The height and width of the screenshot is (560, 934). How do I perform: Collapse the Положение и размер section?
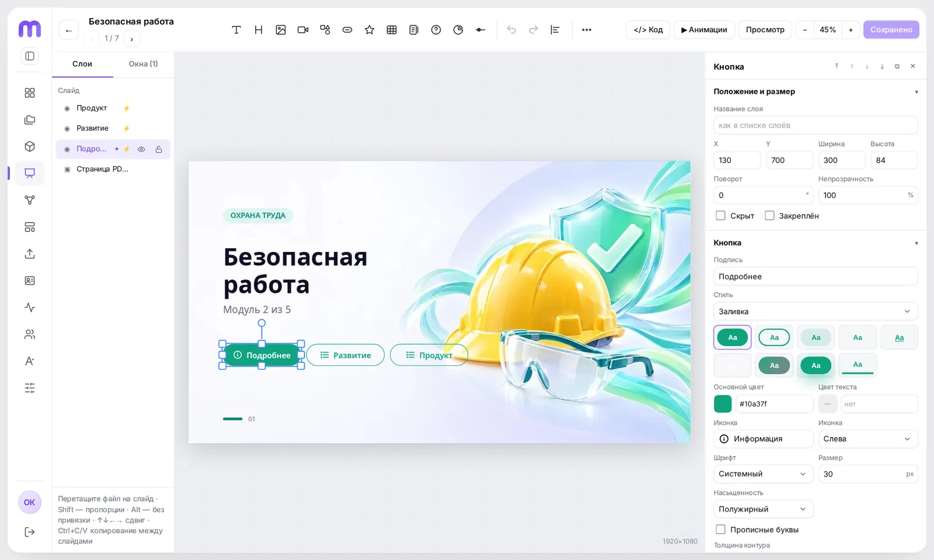click(916, 92)
